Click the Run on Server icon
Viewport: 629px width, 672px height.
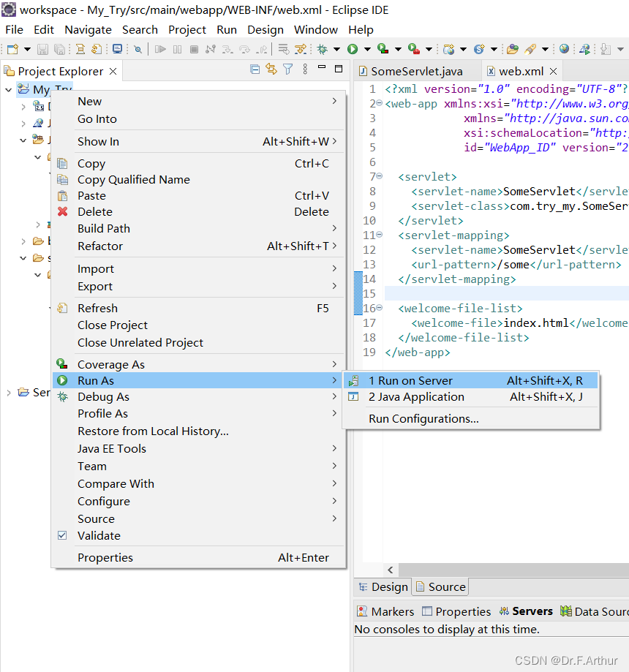click(354, 380)
